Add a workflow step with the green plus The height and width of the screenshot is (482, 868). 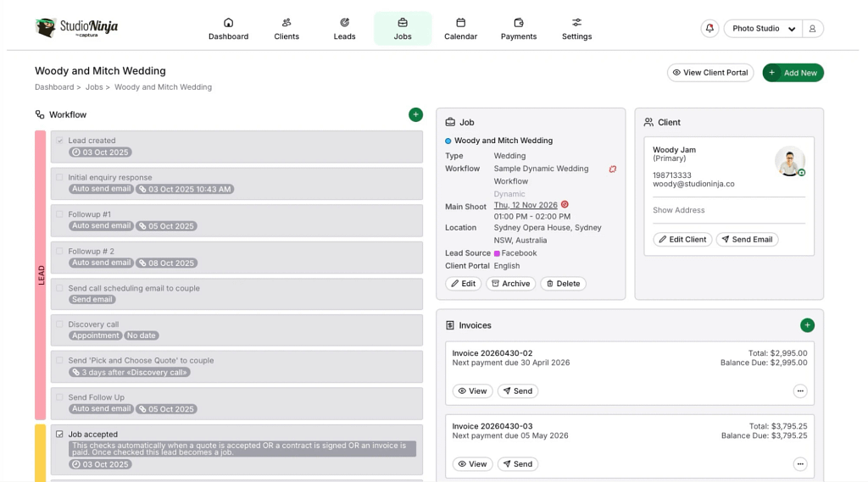pyautogui.click(x=415, y=114)
